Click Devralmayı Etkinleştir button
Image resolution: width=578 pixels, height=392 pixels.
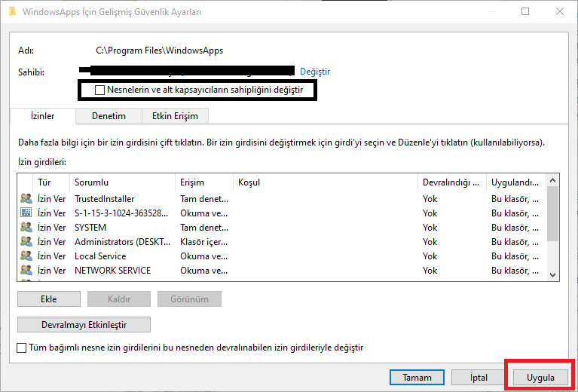pos(84,324)
